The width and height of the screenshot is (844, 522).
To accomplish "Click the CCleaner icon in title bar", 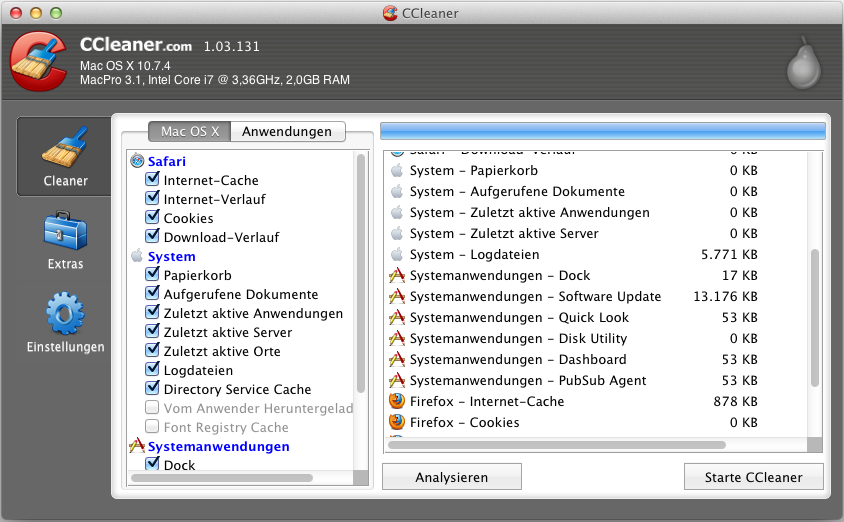I will coord(390,13).
